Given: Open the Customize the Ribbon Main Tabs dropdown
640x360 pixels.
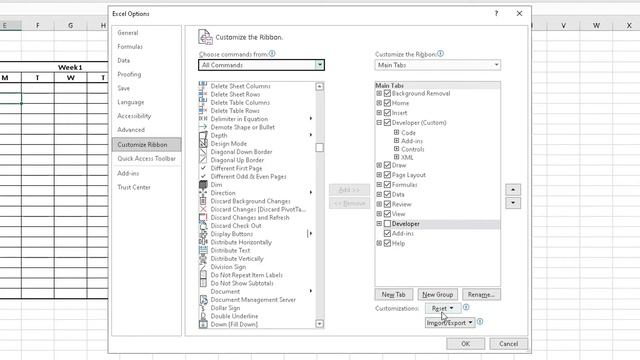Looking at the screenshot, I should click(x=496, y=65).
